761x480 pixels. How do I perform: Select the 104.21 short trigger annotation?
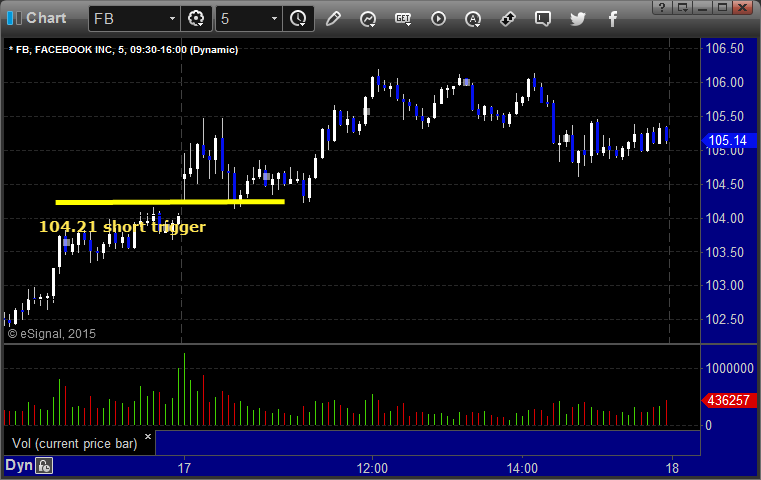coord(122,227)
